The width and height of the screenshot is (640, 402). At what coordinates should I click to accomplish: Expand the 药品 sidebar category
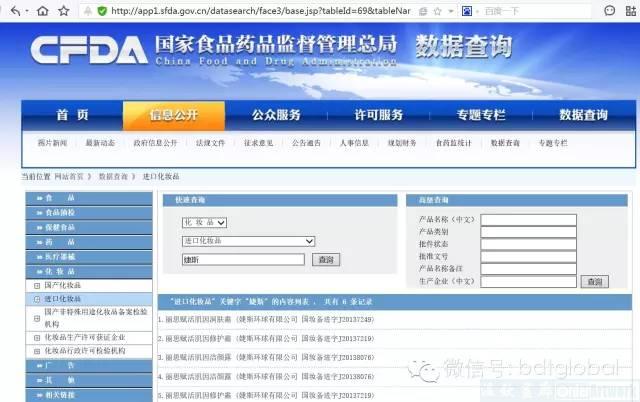coord(89,242)
